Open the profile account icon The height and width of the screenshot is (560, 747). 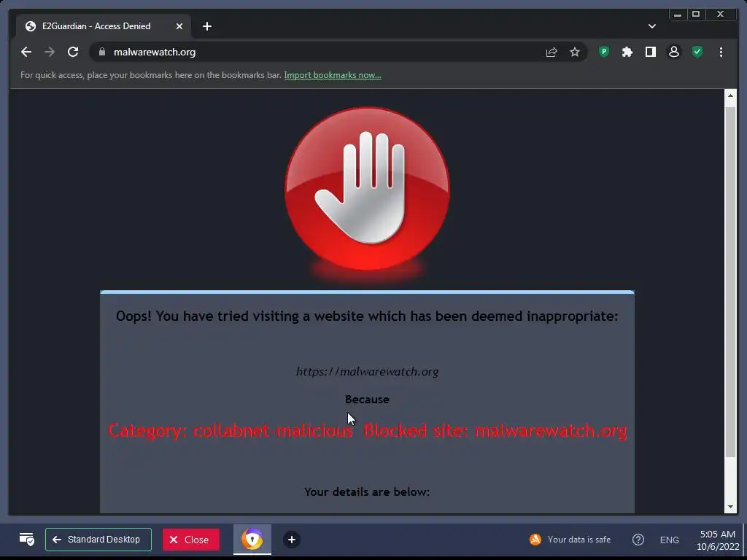pos(674,52)
